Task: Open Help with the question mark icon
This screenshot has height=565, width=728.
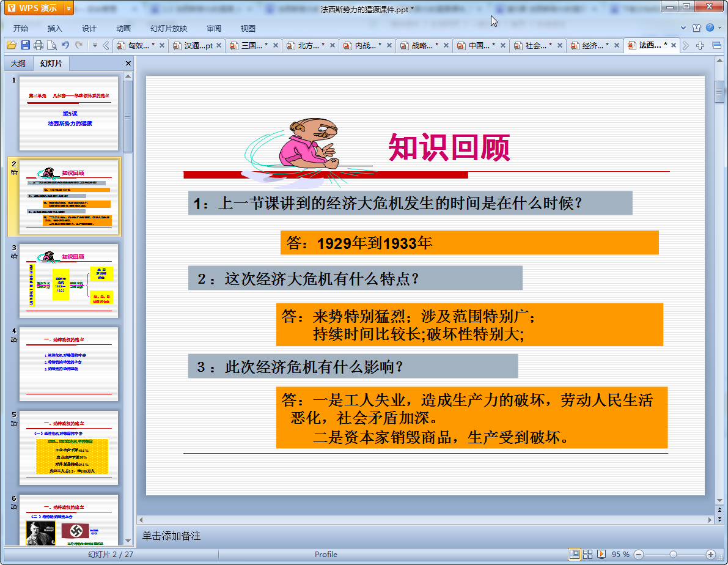Action: point(710,28)
